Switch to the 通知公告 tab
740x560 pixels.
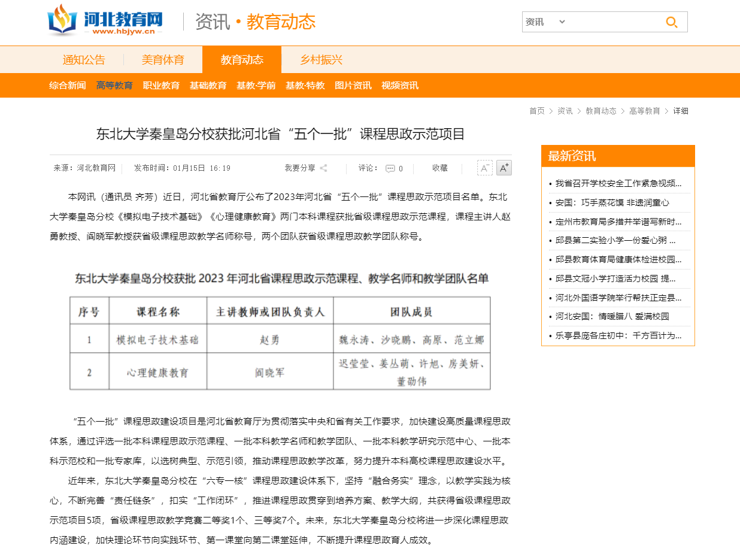84,60
